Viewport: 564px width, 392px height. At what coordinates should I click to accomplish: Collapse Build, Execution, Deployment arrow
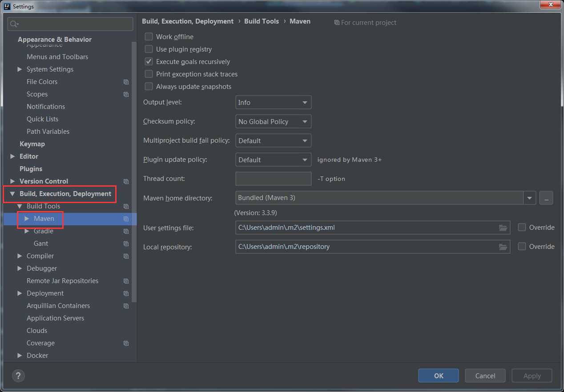pos(12,194)
